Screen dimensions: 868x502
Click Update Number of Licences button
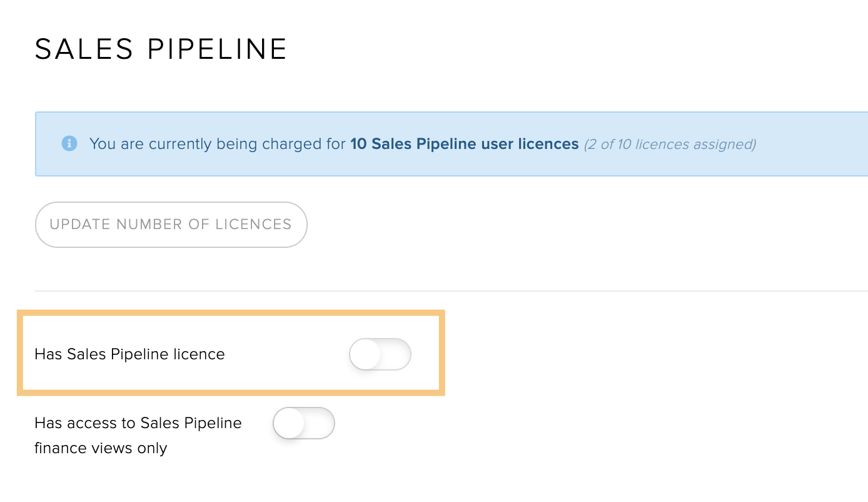[x=171, y=224]
